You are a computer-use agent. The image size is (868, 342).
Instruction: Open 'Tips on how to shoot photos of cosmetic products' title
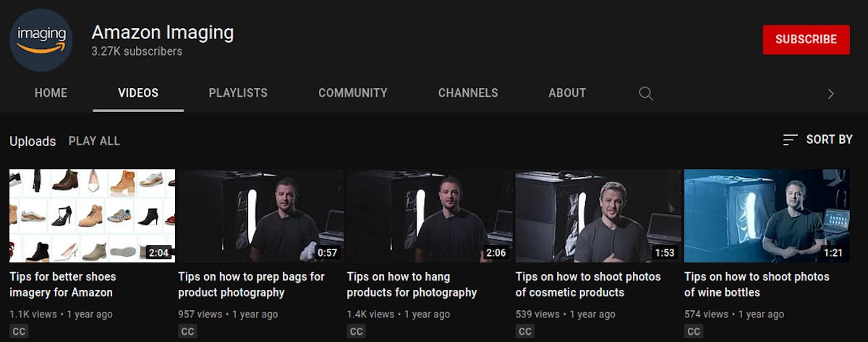(588, 285)
